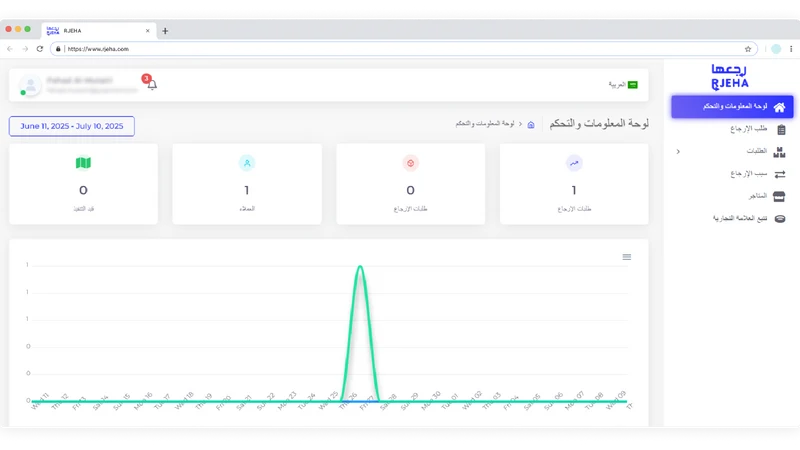Click Wed 02 label on chart axis
Viewport: 800px width, 450px height.
point(472,401)
